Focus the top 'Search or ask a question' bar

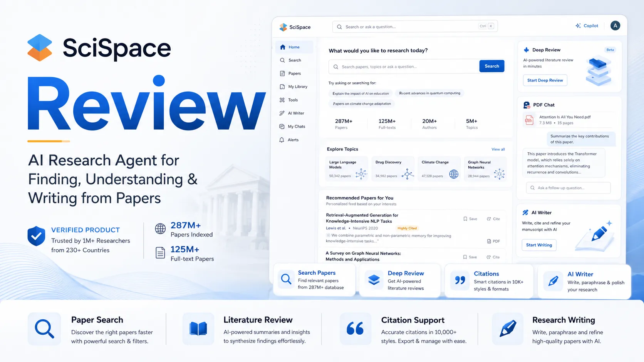(415, 27)
